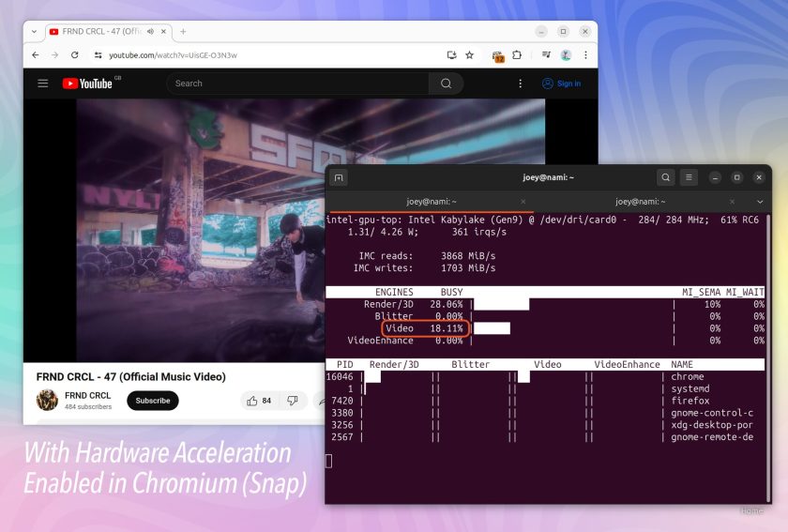Click the video title FRND CRCL - 47
The height and width of the screenshot is (532, 788).
[130, 376]
